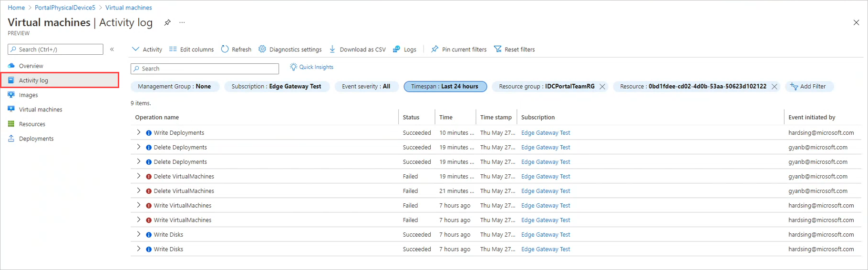Collapse the left sidebar menu
868x270 pixels.
coord(112,49)
